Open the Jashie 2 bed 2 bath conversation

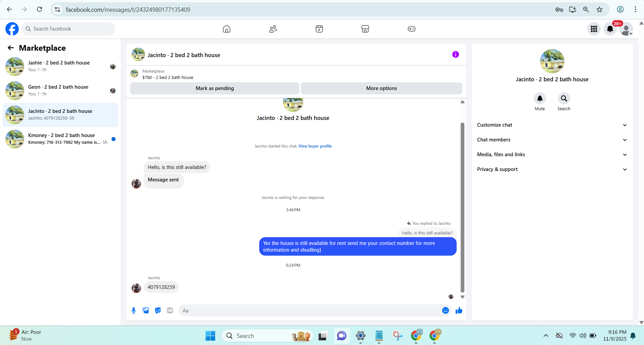[60, 67]
